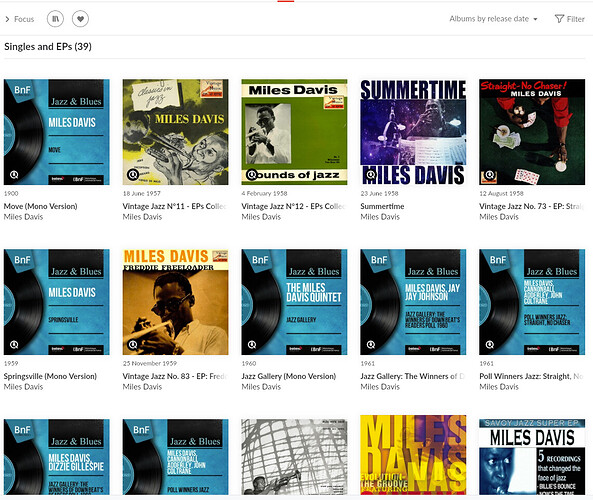Click the 23 June 1958 release date
This screenshot has height=500, width=593.
(x=379, y=193)
